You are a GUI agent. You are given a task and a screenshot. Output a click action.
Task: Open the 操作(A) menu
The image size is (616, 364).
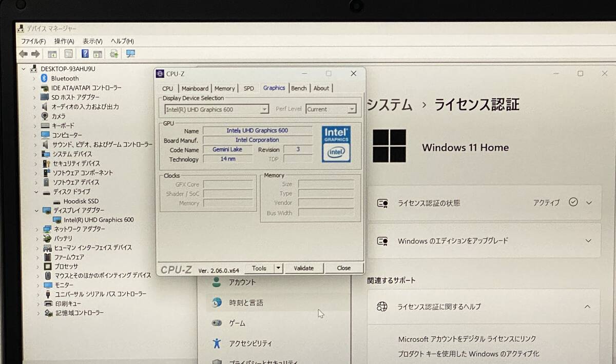pos(64,41)
